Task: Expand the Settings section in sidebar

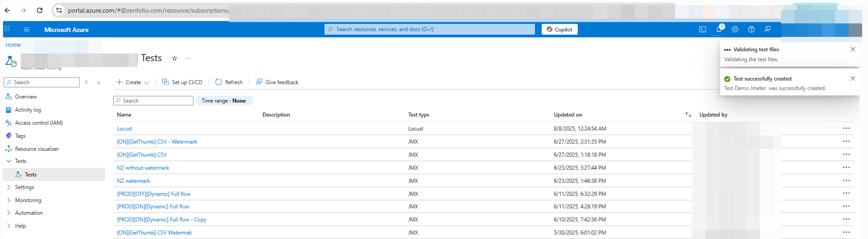Action: (24, 187)
